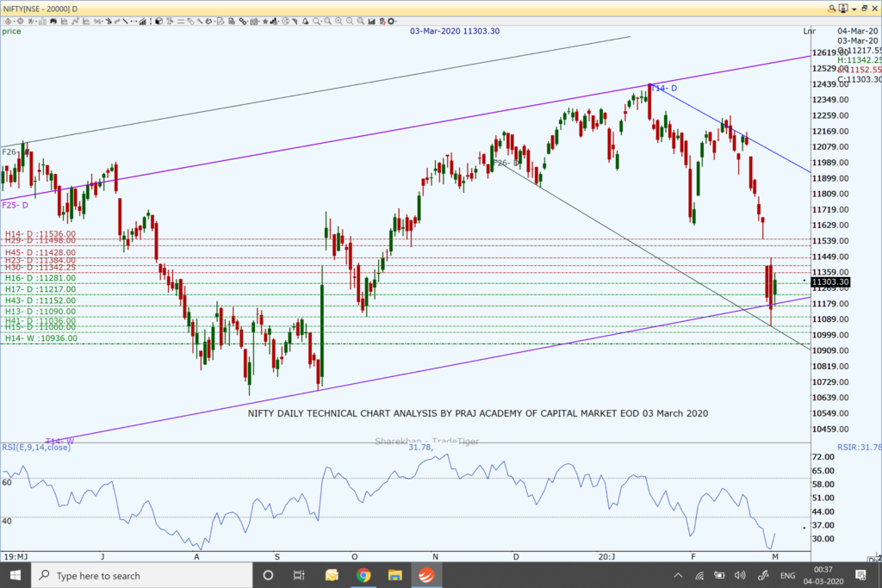Click the search scrip icon in title bar
This screenshot has width=882, height=588.
pos(831,9)
